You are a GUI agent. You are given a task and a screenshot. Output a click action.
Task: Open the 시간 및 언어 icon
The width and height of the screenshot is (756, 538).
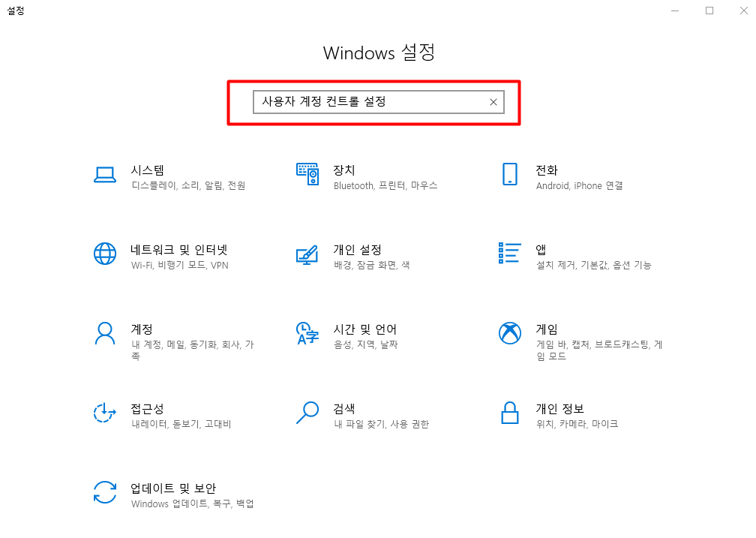(x=307, y=333)
